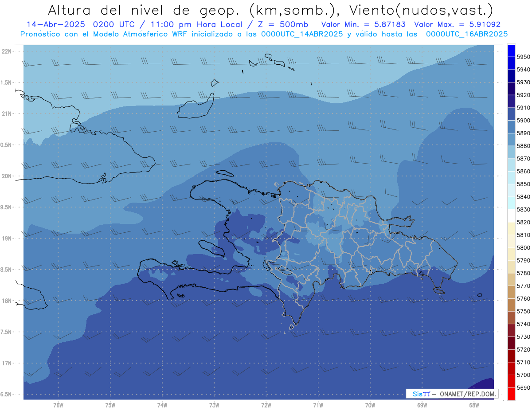Click the '69W' longitude label
Image resolution: width=532 pixels, height=411 pixels.
[x=422, y=405]
